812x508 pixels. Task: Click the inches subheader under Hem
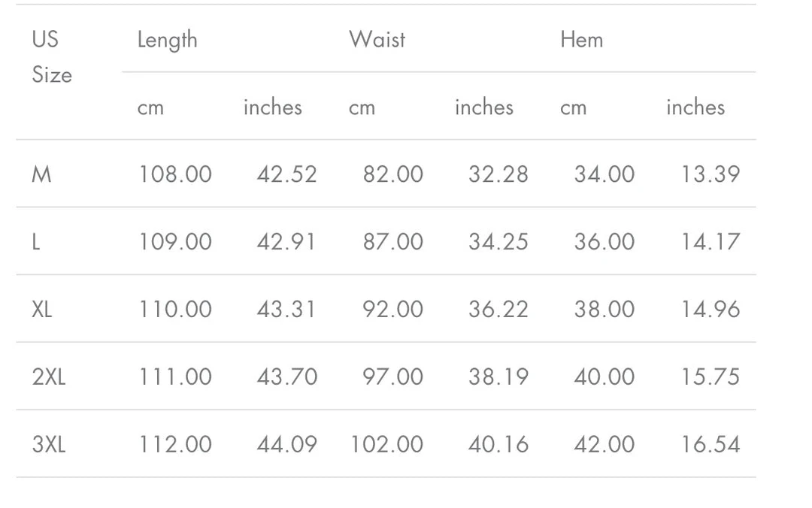pyautogui.click(x=695, y=107)
